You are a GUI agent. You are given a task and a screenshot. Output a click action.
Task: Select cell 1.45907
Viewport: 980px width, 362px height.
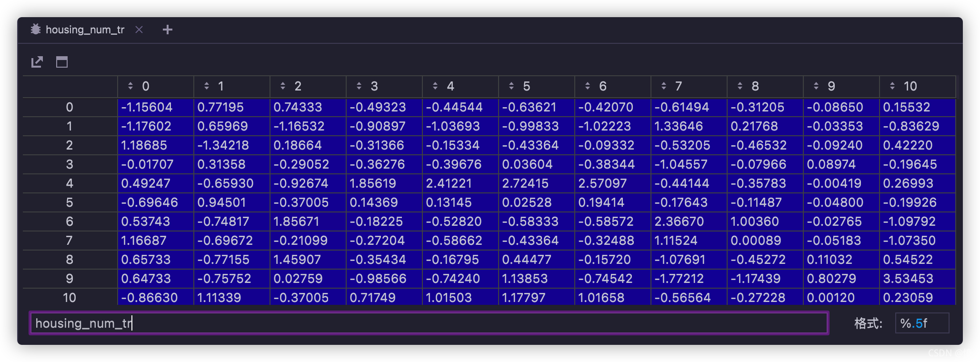[x=308, y=260]
